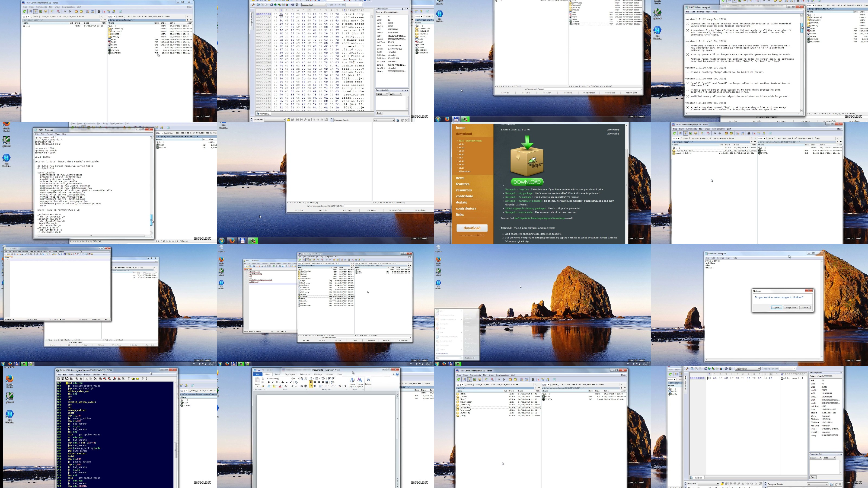Toggle Center alignment in Word's Paragraph group
Screen dimensions: 868x488
click(x=315, y=382)
